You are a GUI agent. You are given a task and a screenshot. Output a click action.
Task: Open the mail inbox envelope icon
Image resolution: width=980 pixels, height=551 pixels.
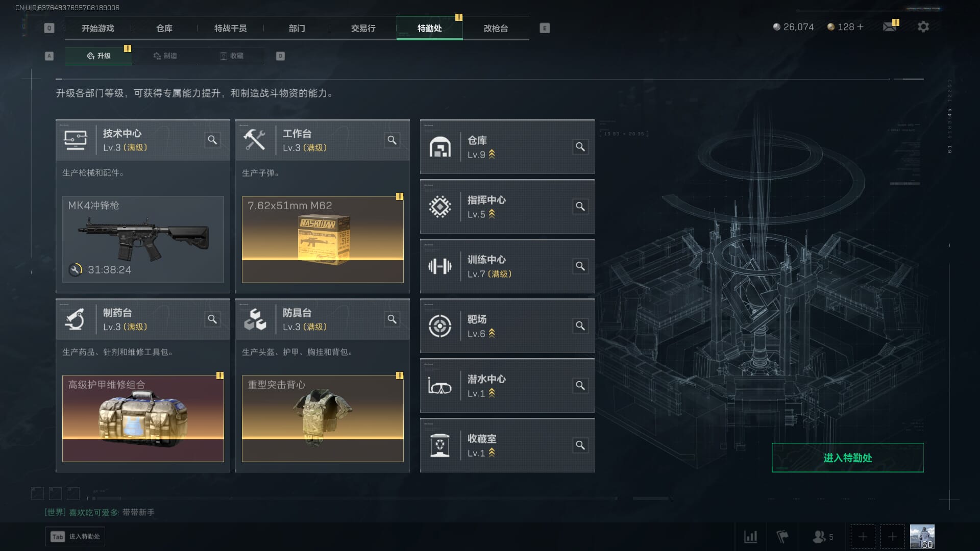pos(890,27)
